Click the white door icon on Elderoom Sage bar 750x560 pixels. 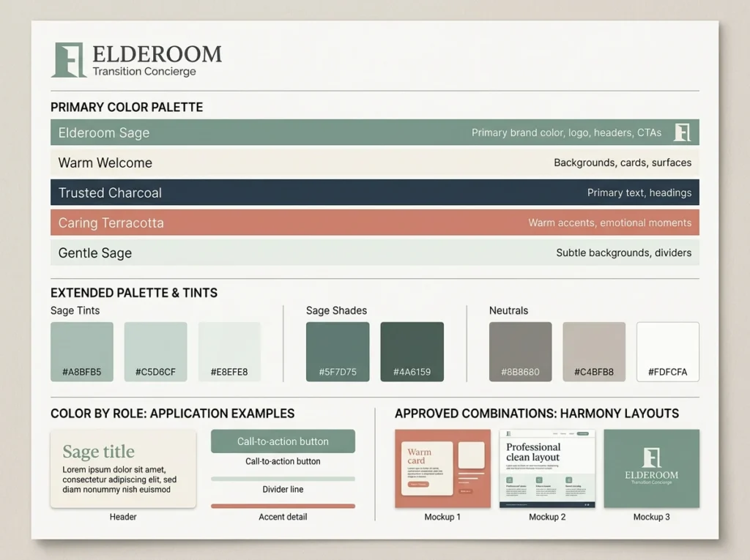coord(682,132)
